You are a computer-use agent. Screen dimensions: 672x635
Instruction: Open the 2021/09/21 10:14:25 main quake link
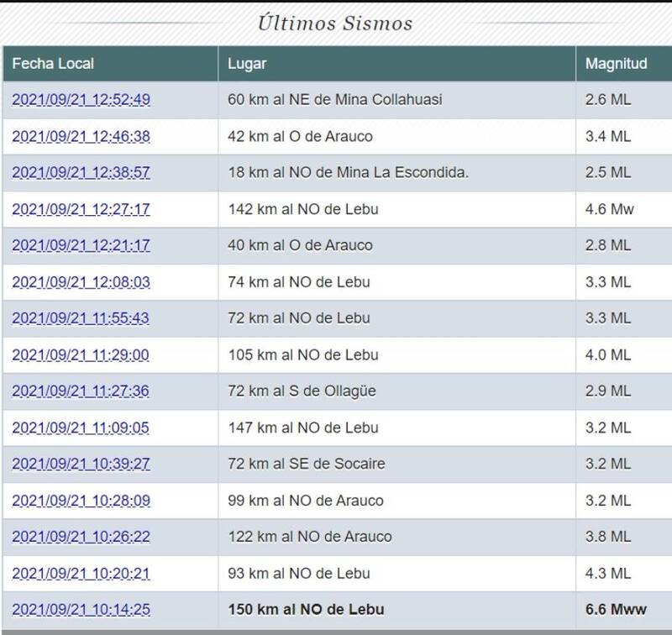coord(81,609)
